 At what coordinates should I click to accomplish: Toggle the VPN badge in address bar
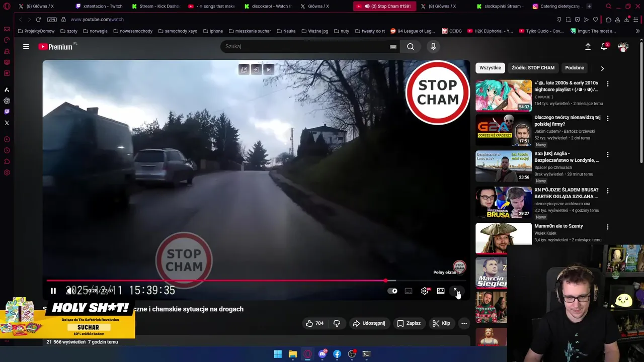pos(52,20)
